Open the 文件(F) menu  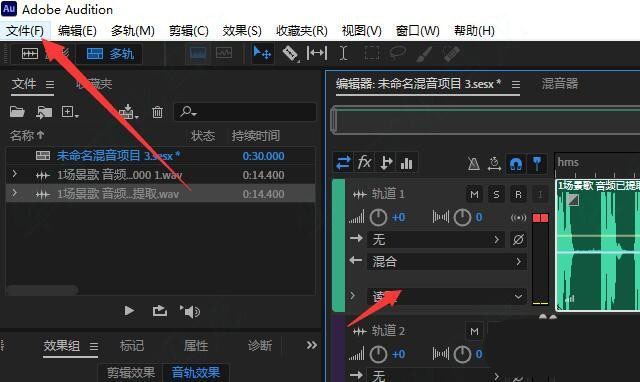pos(25,31)
